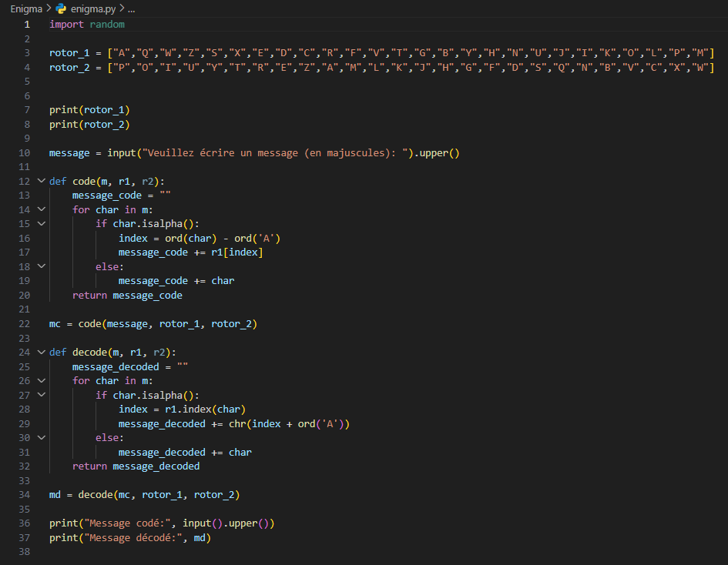Click line number 22 in the gutter

pos(24,323)
